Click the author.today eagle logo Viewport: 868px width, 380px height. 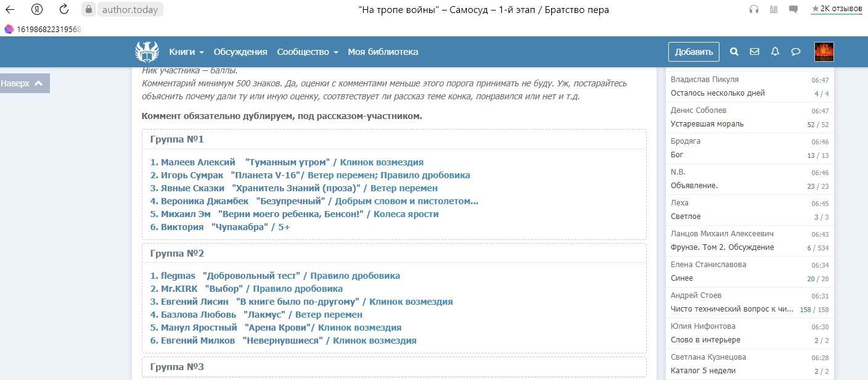[147, 52]
